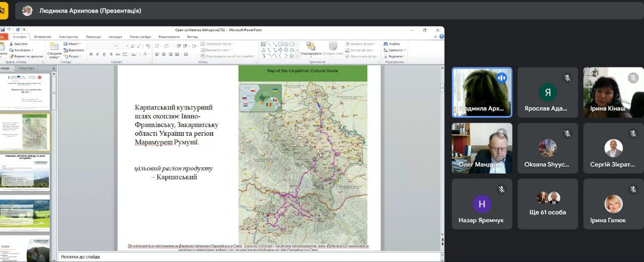Click the Find (Знайти) binoculars icon
The image size is (644, 262).
click(385, 44)
